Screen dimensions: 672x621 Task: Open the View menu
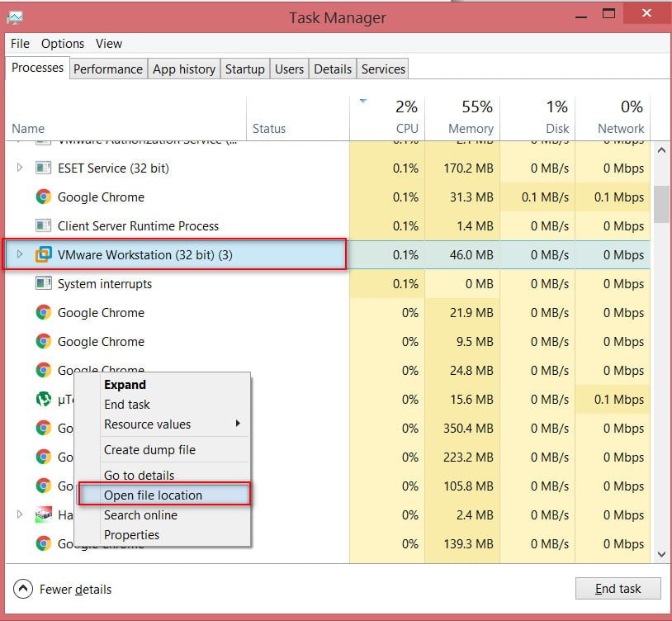pos(109,43)
